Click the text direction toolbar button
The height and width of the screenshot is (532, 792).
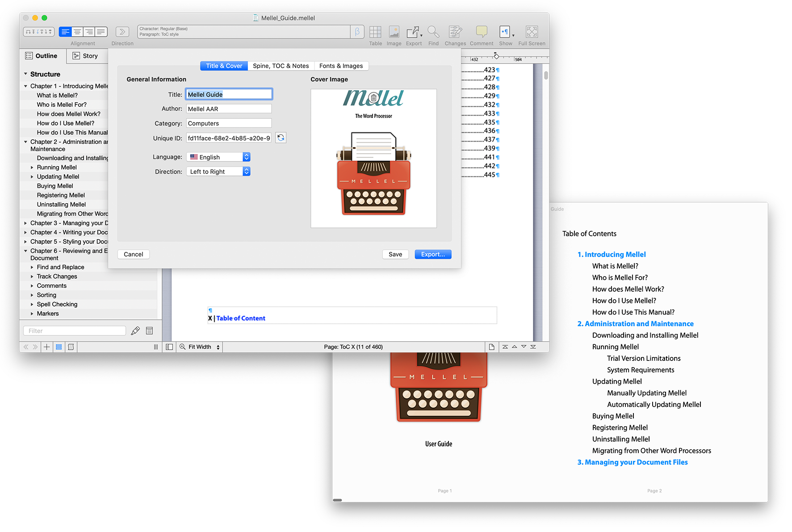122,32
